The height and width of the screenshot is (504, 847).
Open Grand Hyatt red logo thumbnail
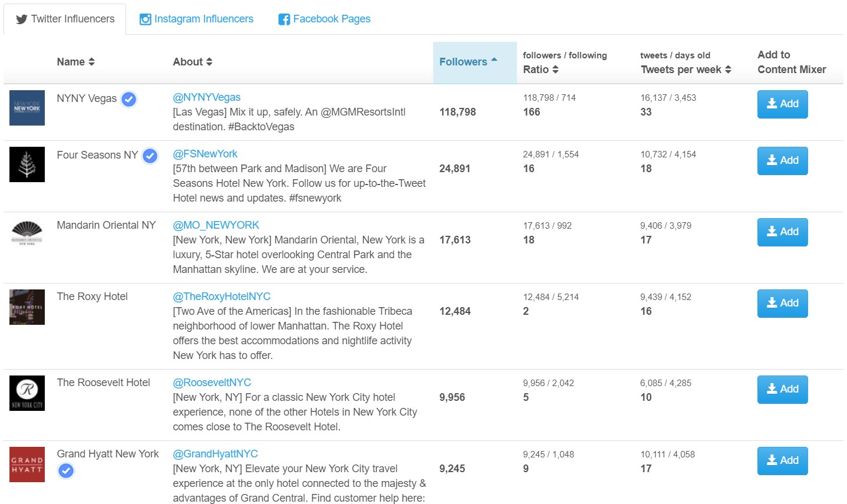(x=27, y=465)
